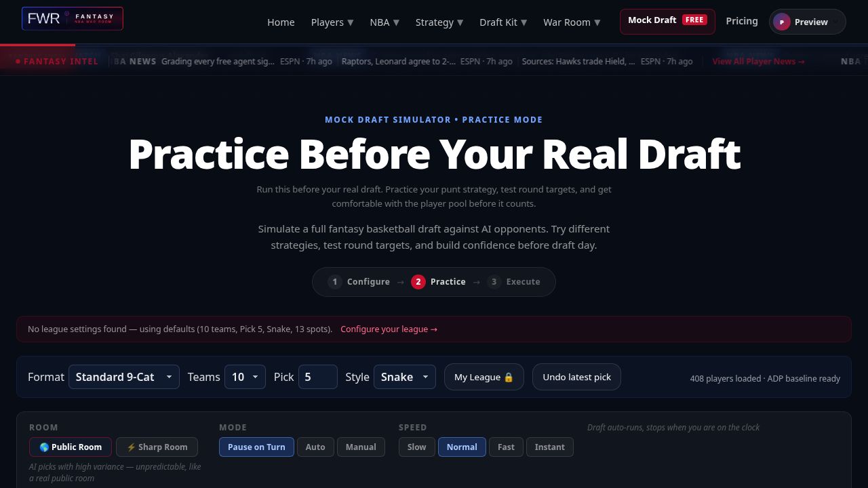
Task: Click the locked My League button
Action: pyautogui.click(x=484, y=377)
